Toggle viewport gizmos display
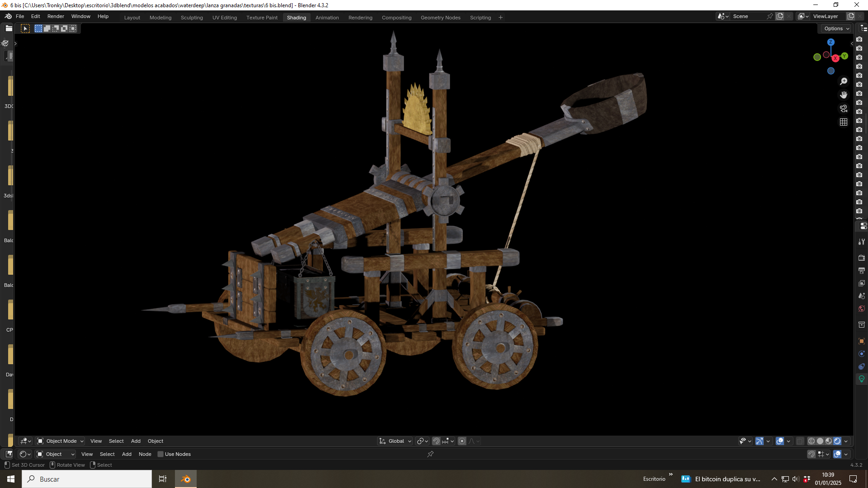The height and width of the screenshot is (488, 868). 759,441
